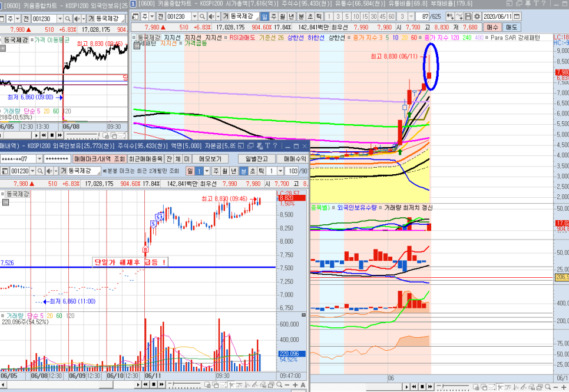Click the stop button in top-left chart bottom bar
Screen dimensions: 569x392
click(52, 135)
